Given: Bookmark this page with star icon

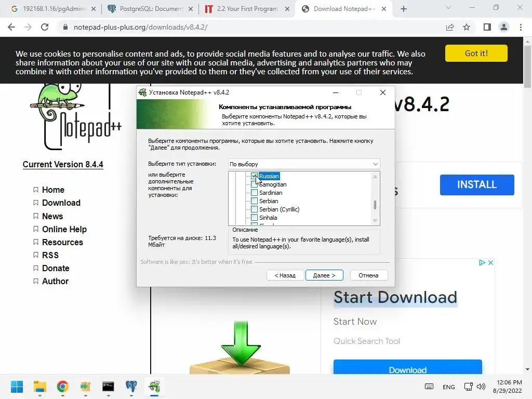Looking at the screenshot, I should pyautogui.click(x=467, y=27).
